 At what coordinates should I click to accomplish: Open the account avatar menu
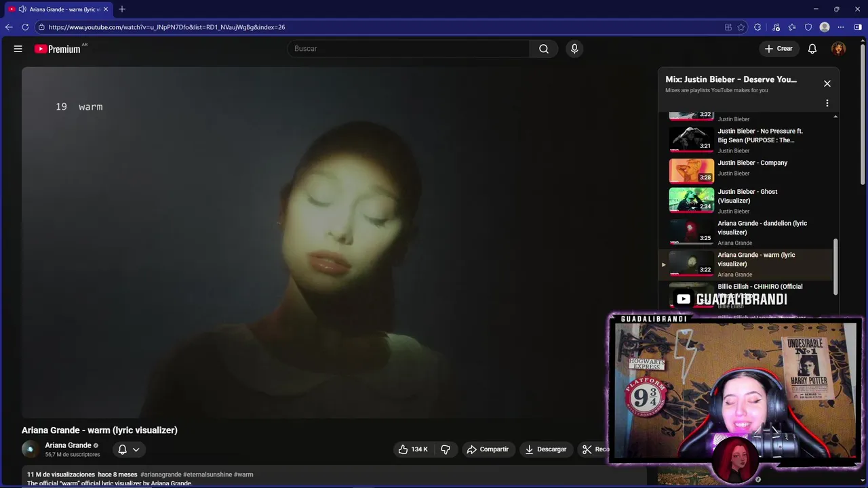839,49
